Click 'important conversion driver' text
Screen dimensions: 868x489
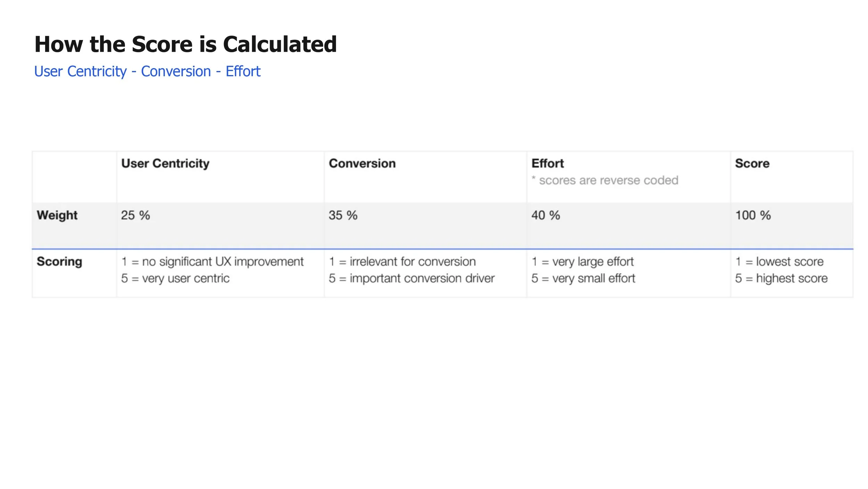click(x=422, y=278)
